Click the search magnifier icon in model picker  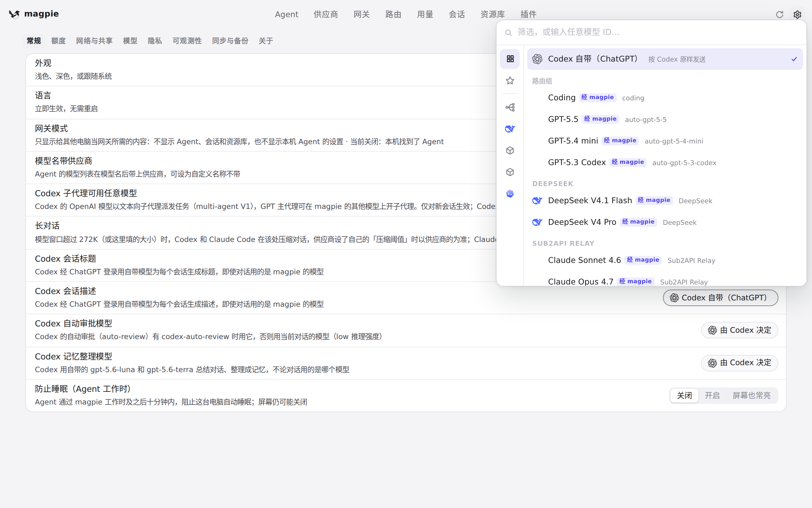508,33
